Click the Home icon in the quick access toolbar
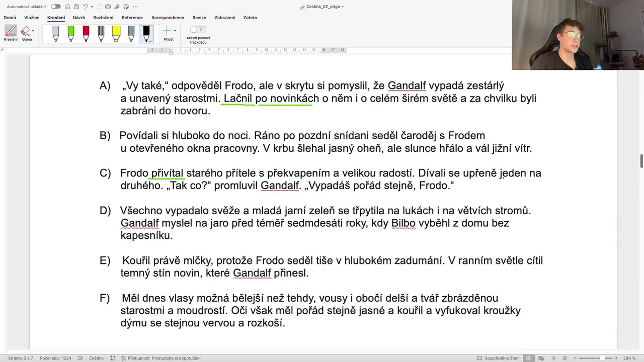 click(x=67, y=7)
